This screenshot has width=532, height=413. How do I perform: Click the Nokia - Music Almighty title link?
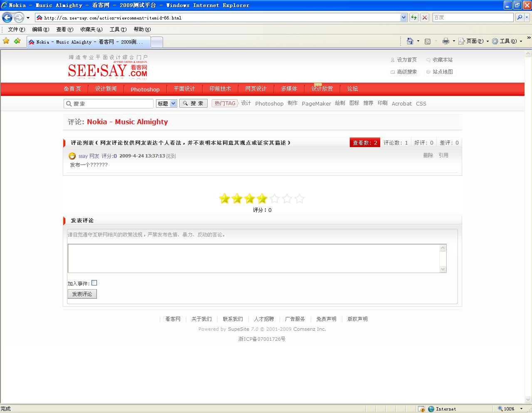127,122
